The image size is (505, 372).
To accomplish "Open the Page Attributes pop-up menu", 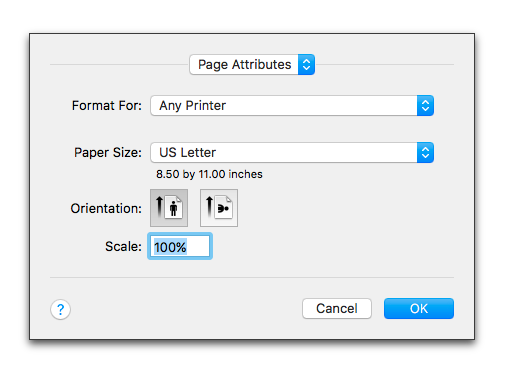I will tap(252, 64).
